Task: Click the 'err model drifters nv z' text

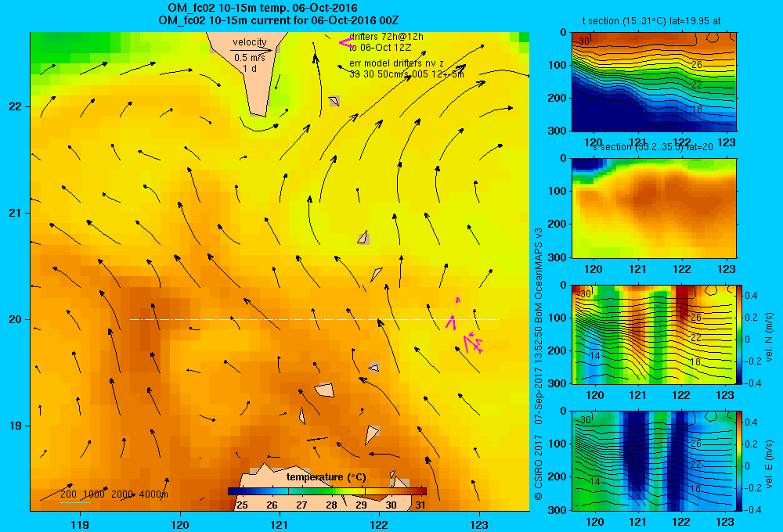Action: tap(396, 63)
